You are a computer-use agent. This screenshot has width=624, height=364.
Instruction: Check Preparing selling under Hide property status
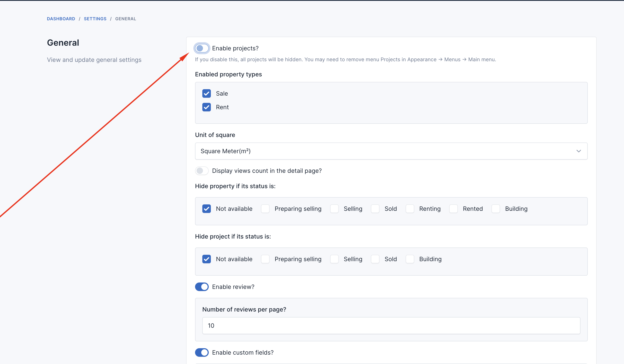pyautogui.click(x=265, y=209)
